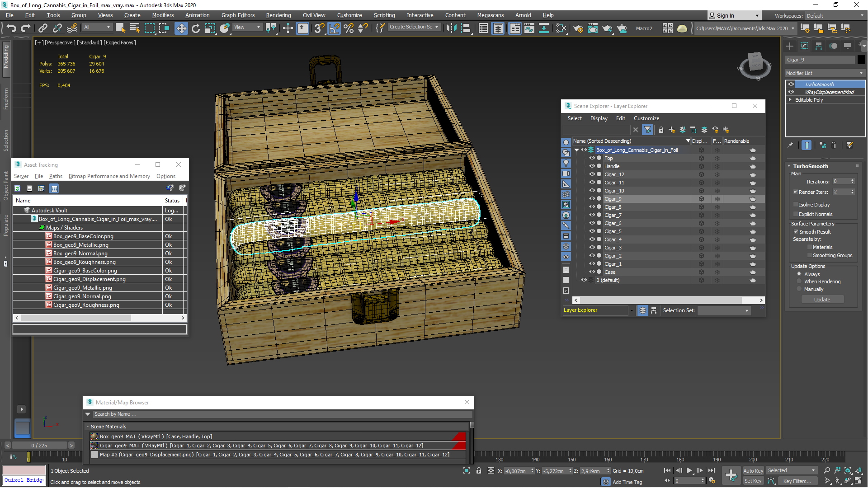Toggle the Percent Snap button
Viewport: 868px width, 488px height.
coord(349,28)
